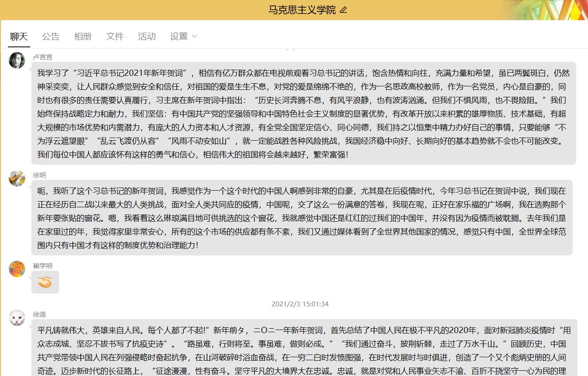Open 卢言言's profile avatar
This screenshot has height=376, width=588.
point(17,60)
